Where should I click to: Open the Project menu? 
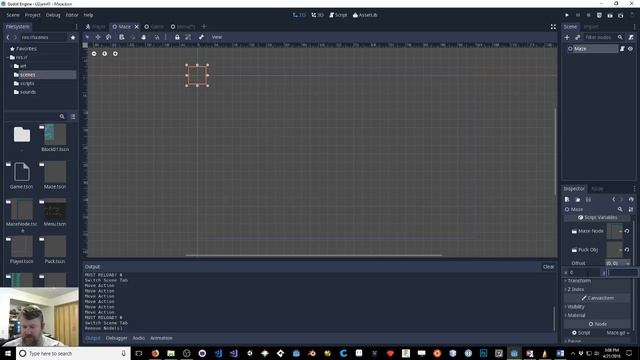point(33,15)
